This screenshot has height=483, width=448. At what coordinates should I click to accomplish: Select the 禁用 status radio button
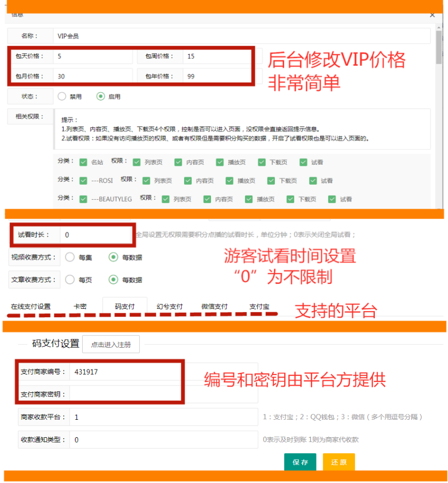click(x=62, y=97)
